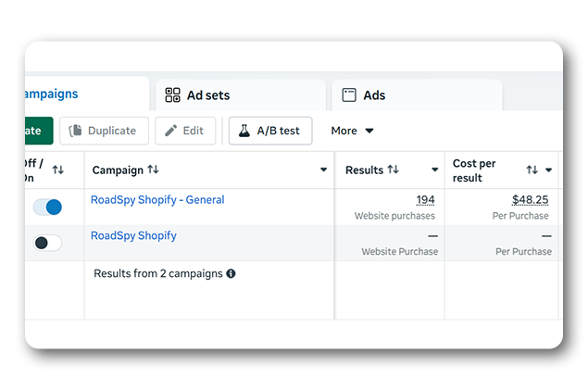588x390 pixels.
Task: Open RoadSpy Shopify - General campaign link
Action: pos(157,200)
